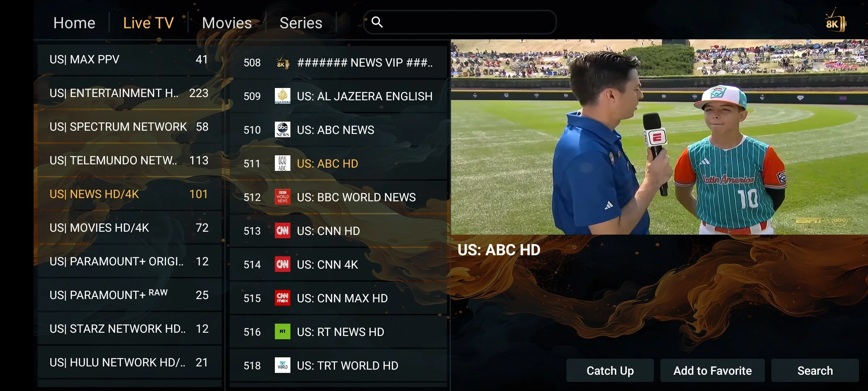The image size is (868, 391).
Task: Switch to the Movies tab
Action: tap(227, 23)
